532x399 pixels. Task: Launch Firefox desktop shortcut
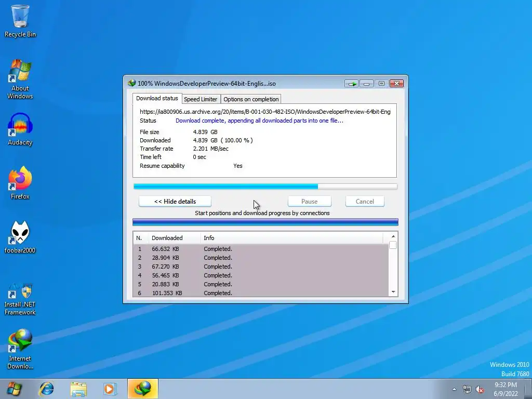pos(20,183)
